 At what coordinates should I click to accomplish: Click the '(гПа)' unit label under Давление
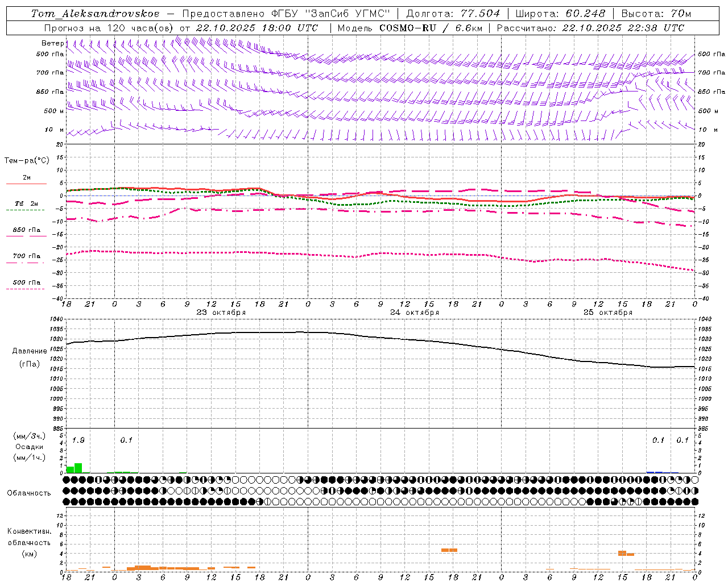pos(30,364)
